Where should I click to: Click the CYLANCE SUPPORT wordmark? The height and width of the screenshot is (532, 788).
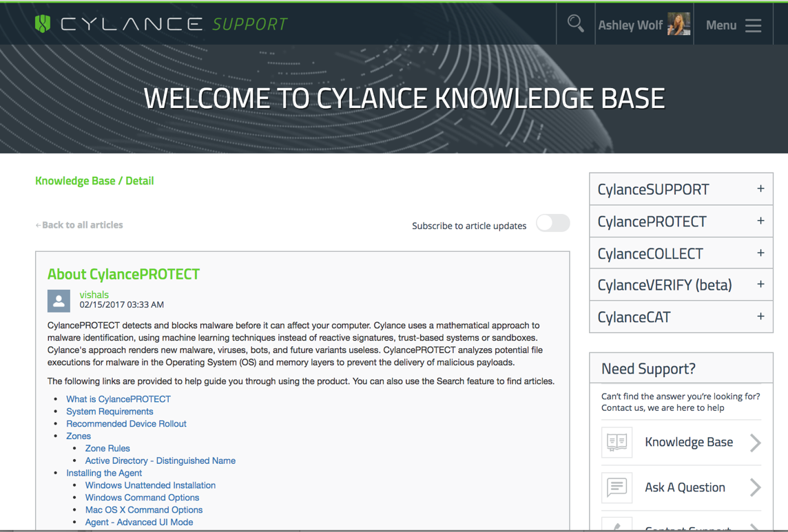point(174,24)
